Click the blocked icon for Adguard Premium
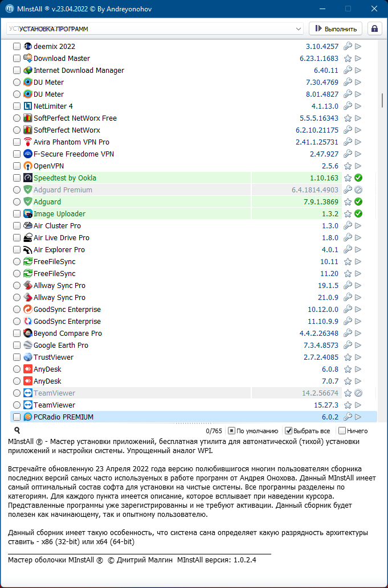Viewport: 388px width, 588px height. [x=358, y=190]
